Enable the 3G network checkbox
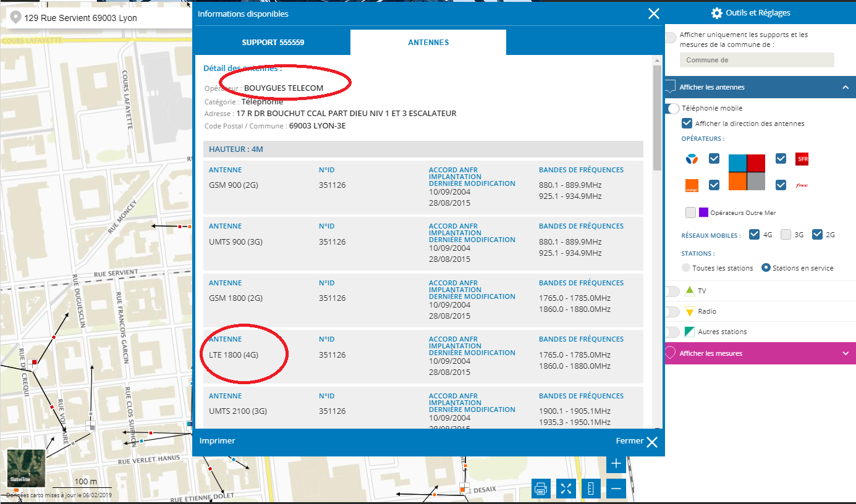 pyautogui.click(x=786, y=234)
